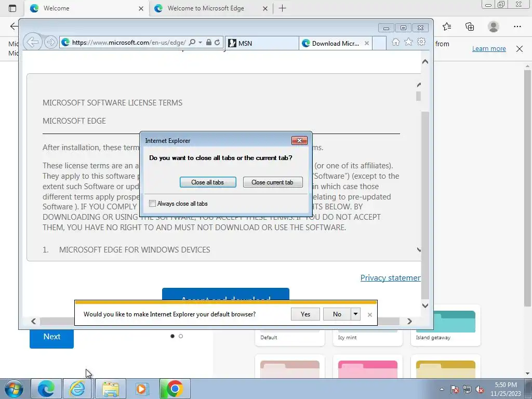Dismiss the default browser notification bar
Image resolution: width=532 pixels, height=399 pixels.
[x=370, y=315]
